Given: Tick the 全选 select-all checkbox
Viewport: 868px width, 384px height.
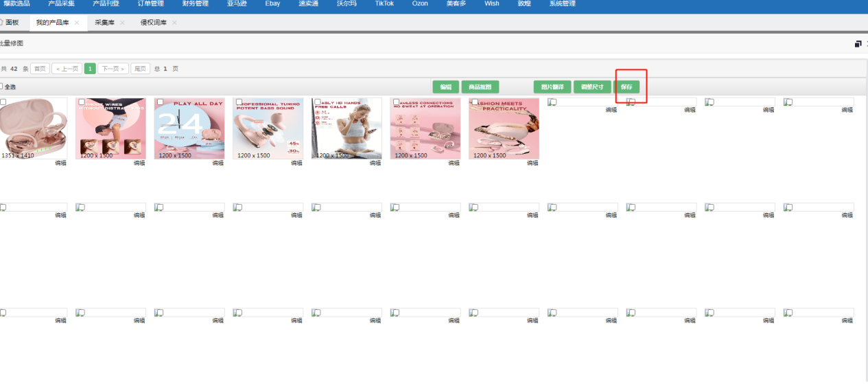Looking at the screenshot, I should 1,87.
